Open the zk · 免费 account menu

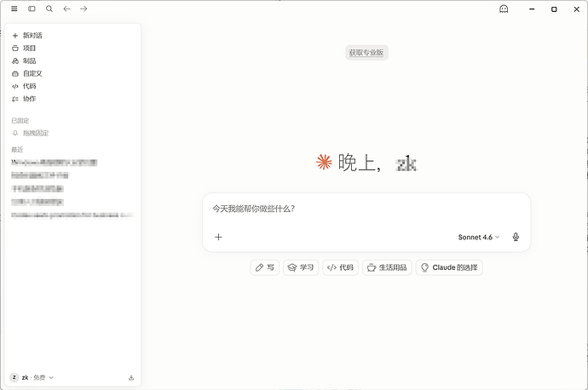(x=32, y=377)
